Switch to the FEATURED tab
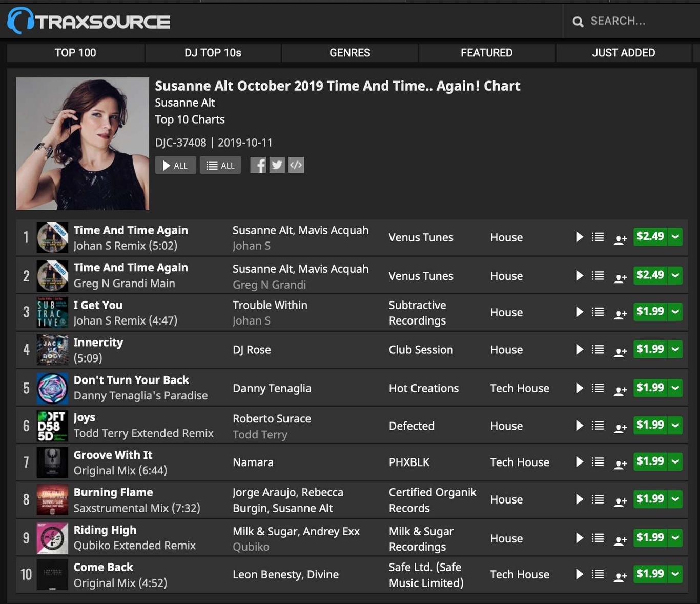Image resolution: width=700 pixels, height=604 pixels. coord(487,53)
